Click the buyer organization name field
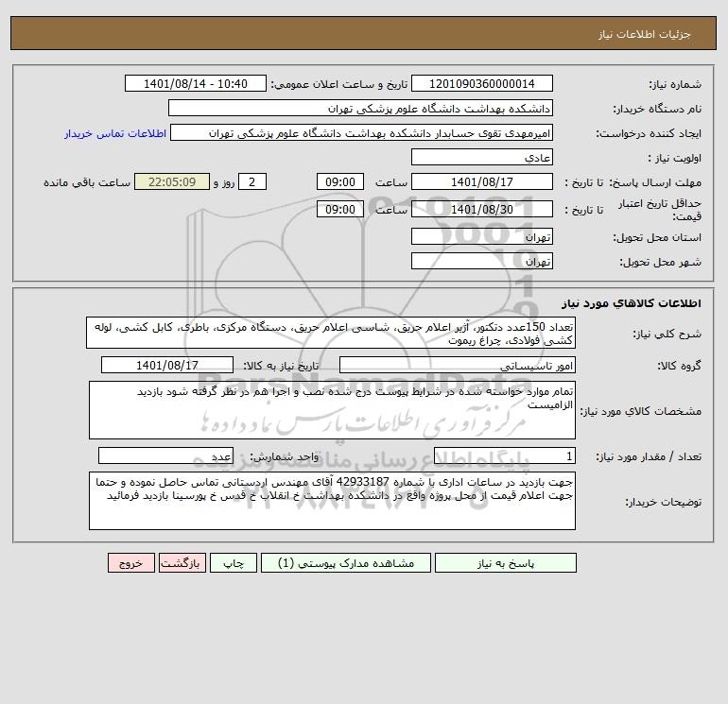728x704 pixels. [x=360, y=108]
